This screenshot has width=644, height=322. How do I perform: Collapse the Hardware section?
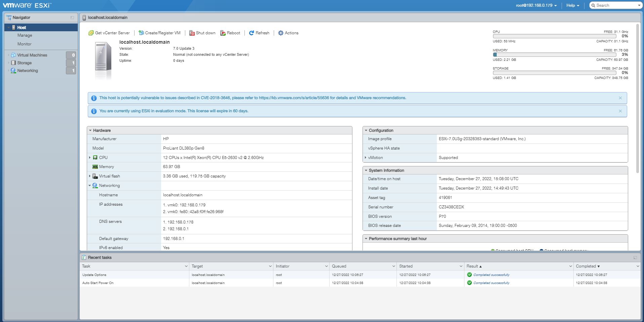click(90, 130)
